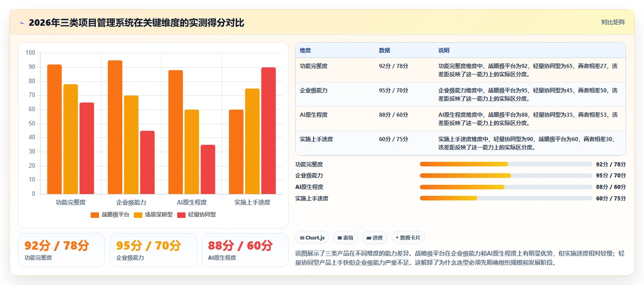Select the 进度 chip
The width and height of the screenshot is (644, 285).
(375, 238)
